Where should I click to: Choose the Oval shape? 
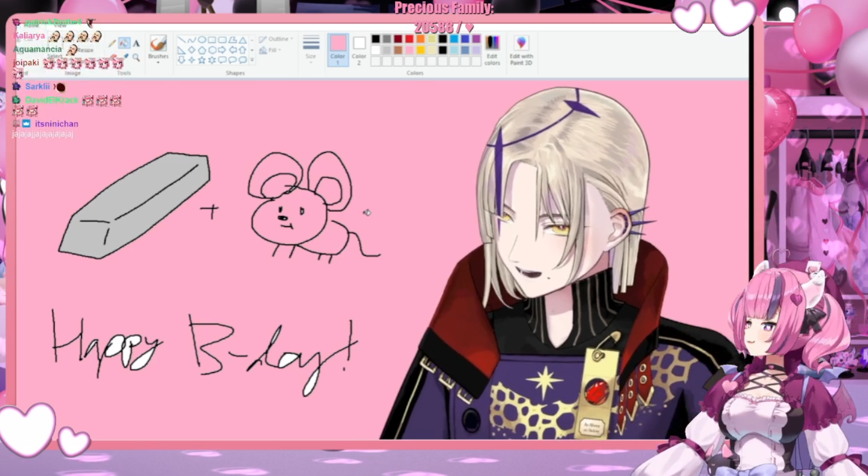pos(202,40)
